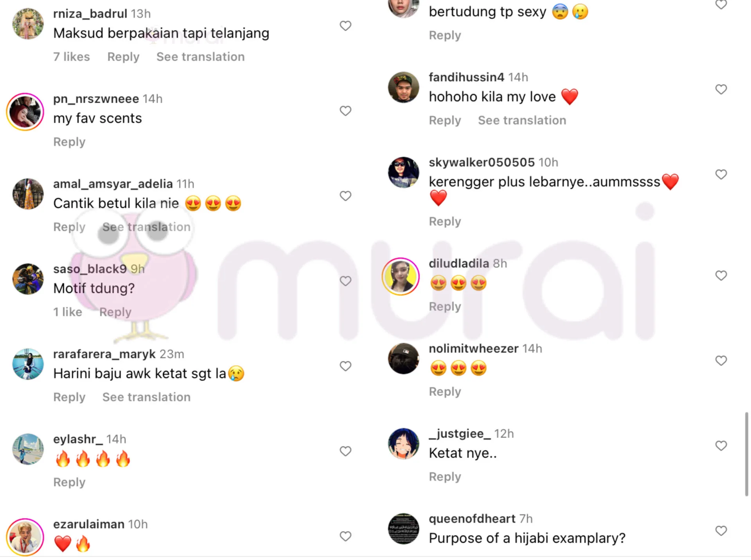Show translation of 'Cantik betul kila nie'
Image resolution: width=751 pixels, height=560 pixels.
click(x=146, y=227)
